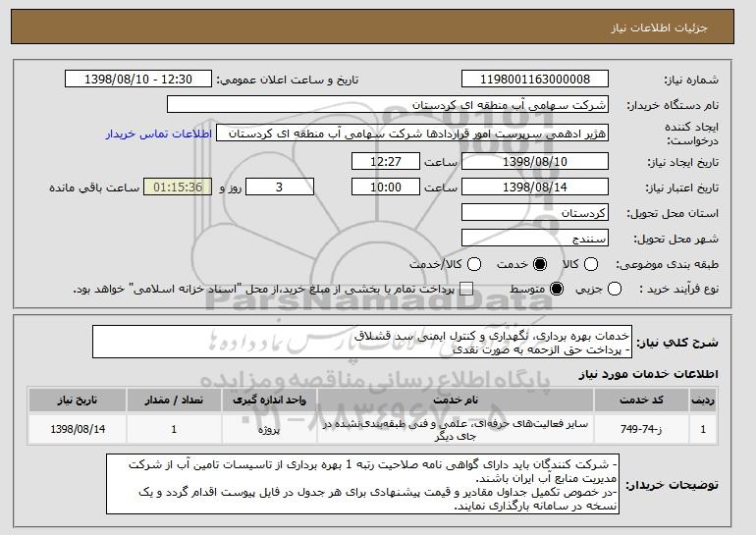Click the جزئیات اطلاعات نیاز page header
The height and width of the screenshot is (535, 756).
tap(659, 27)
